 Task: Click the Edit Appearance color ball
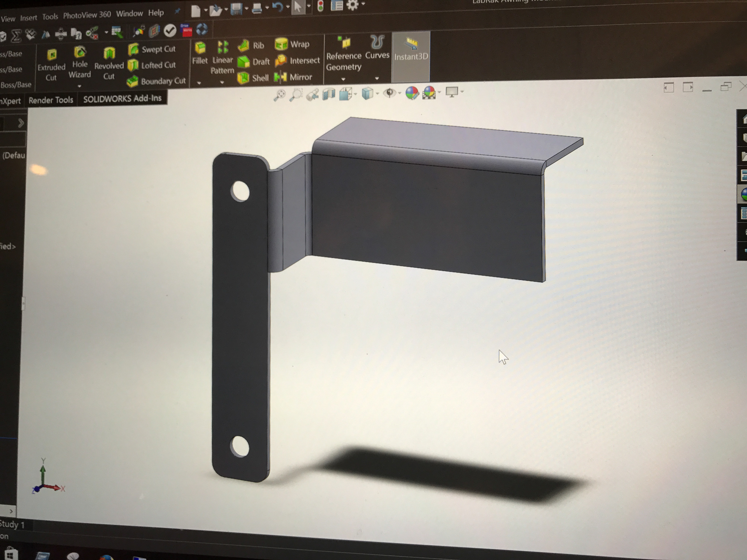(x=412, y=93)
